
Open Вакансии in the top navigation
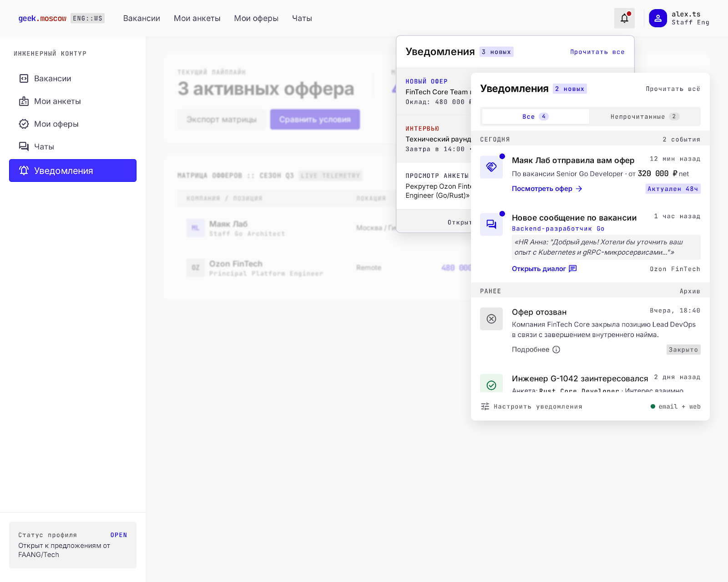142,18
